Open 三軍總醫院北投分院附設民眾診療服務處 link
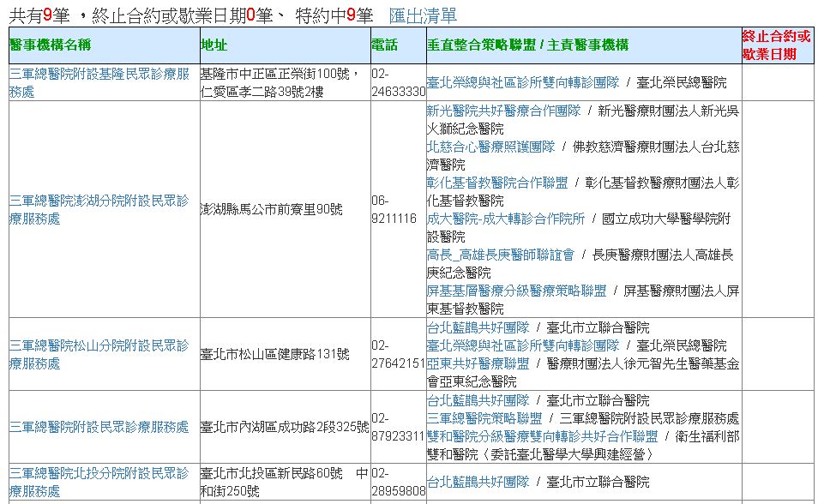The width and height of the screenshot is (818, 504). click(99, 482)
